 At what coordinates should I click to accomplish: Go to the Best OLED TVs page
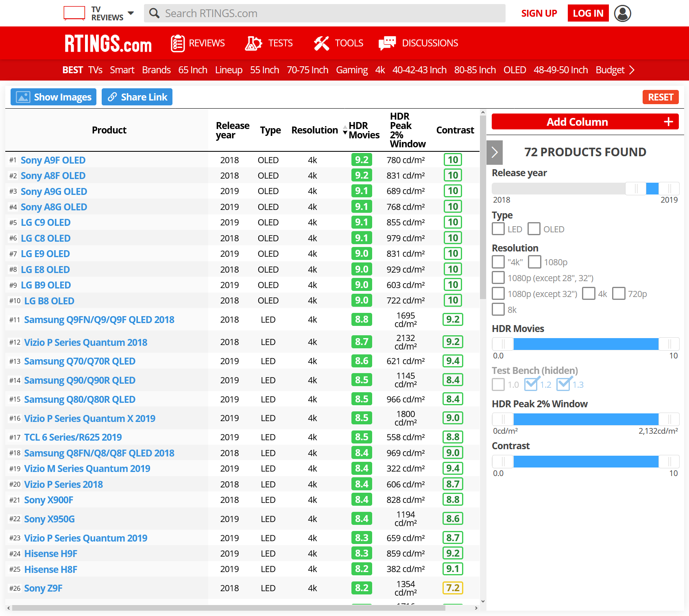click(515, 70)
